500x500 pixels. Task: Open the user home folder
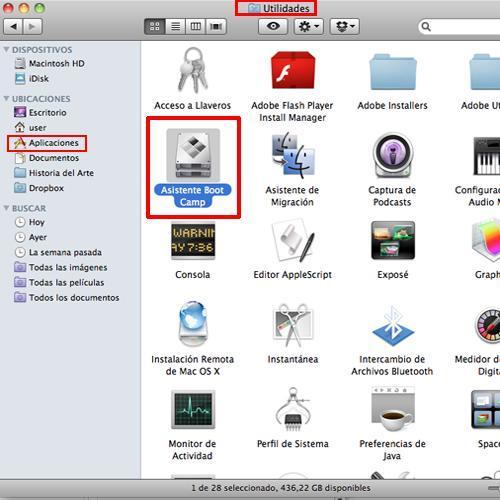[30, 128]
